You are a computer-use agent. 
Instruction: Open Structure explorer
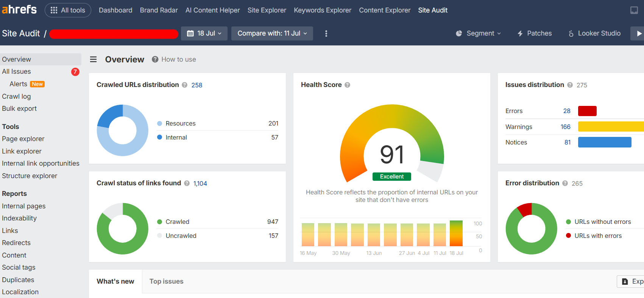point(30,176)
